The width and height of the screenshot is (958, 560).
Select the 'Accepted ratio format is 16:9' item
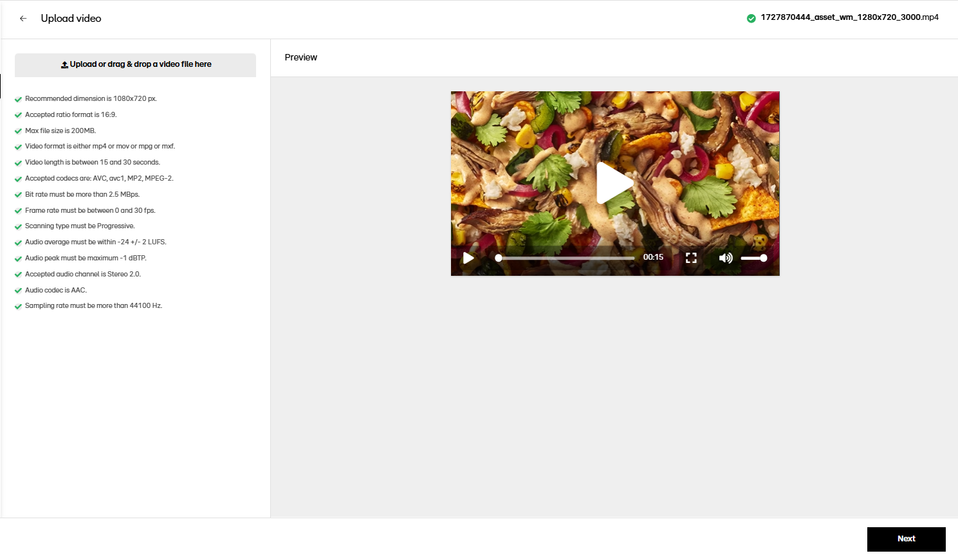tap(71, 114)
